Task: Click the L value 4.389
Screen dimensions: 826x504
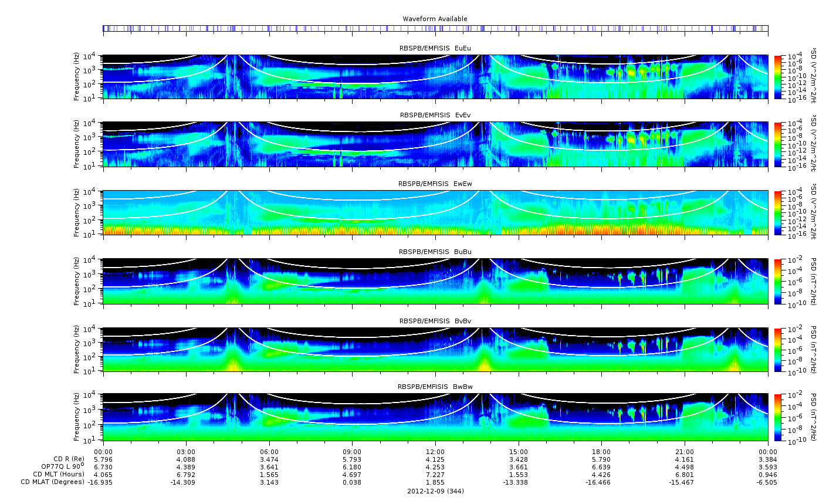Action: click(186, 466)
